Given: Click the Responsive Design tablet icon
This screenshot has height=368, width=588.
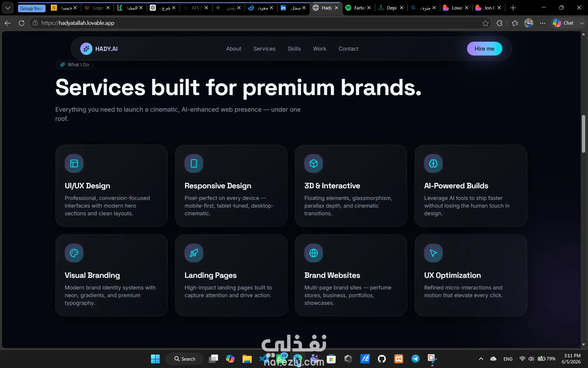Looking at the screenshot, I should pos(194,163).
